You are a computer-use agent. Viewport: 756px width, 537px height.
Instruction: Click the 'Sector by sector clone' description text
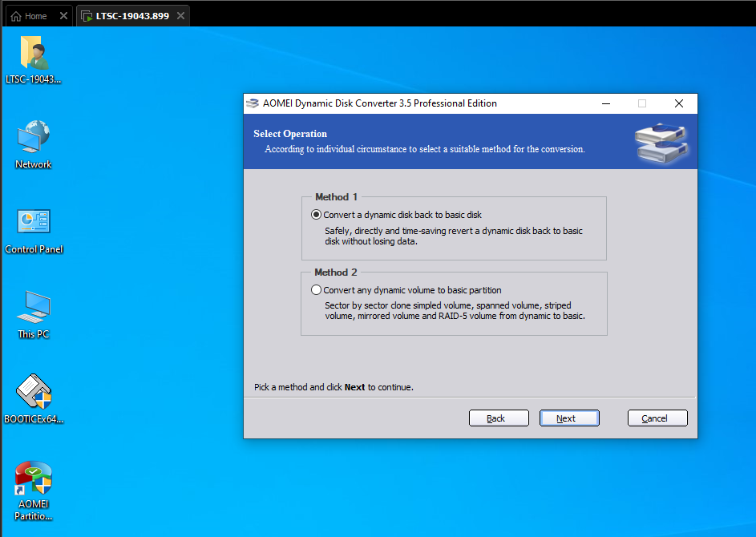tap(455, 310)
